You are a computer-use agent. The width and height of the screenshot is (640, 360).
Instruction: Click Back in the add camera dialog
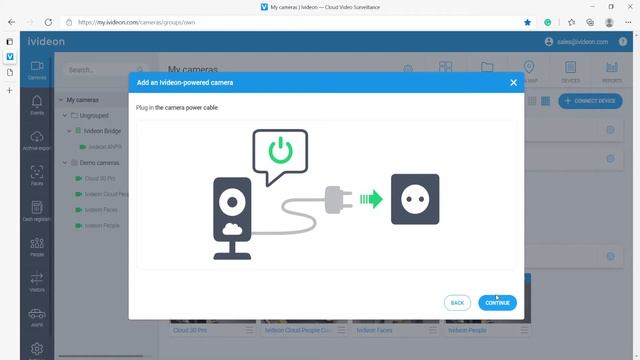pos(457,303)
